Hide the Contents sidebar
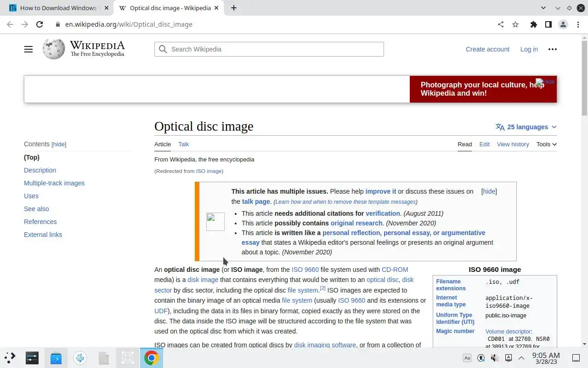 (59, 144)
